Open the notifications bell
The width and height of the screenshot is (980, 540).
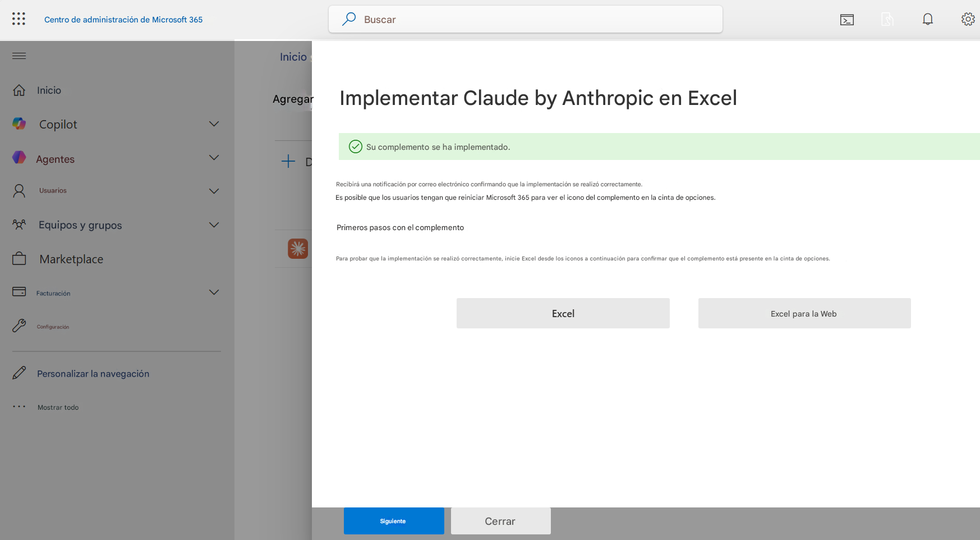(928, 19)
